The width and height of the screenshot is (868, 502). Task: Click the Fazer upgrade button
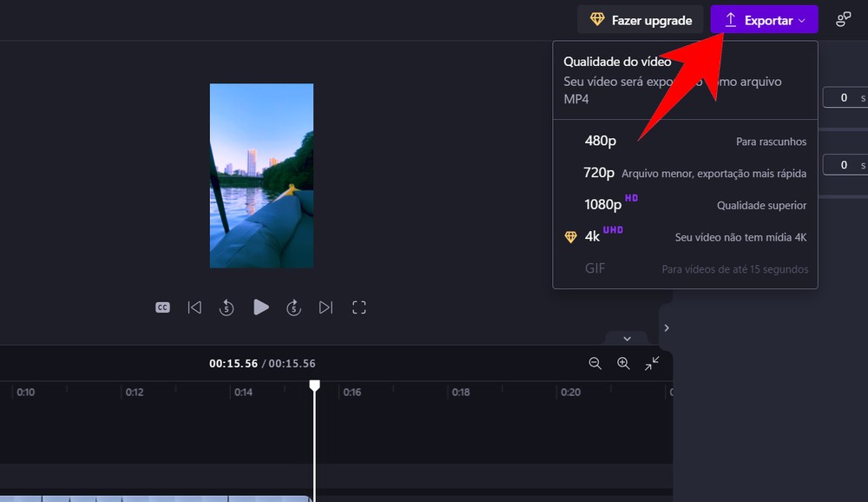640,19
